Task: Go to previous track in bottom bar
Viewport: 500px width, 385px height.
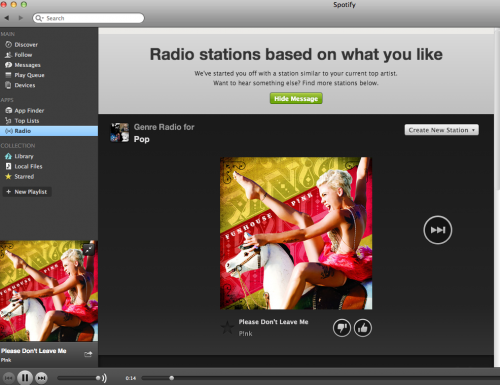Action: pos(8,378)
